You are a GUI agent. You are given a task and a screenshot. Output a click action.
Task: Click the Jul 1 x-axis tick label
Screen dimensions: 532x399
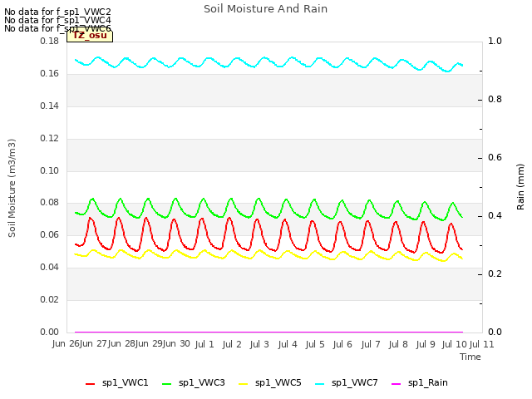click(204, 344)
